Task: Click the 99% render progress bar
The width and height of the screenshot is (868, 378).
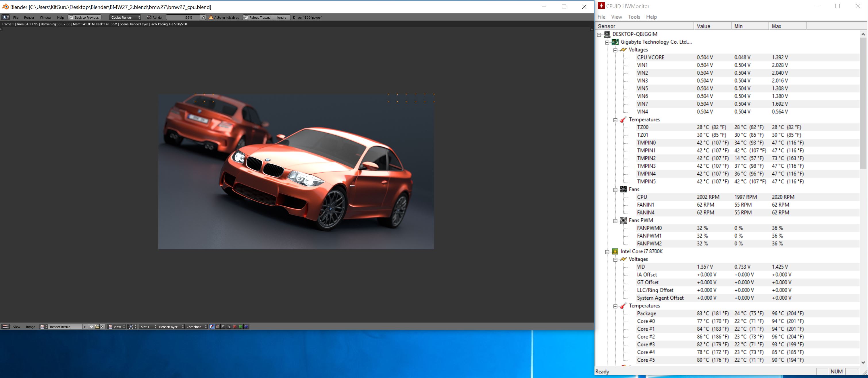Action: tap(183, 17)
